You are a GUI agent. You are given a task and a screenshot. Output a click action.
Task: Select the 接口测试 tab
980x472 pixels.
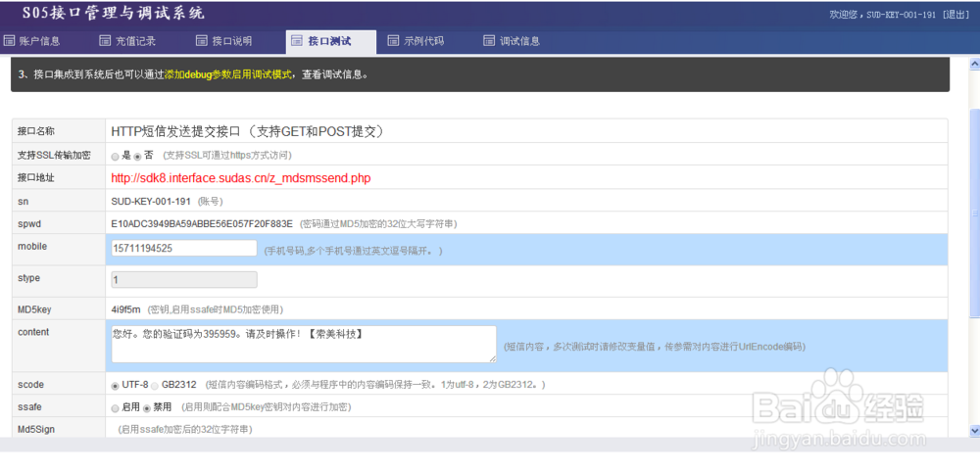(x=330, y=42)
